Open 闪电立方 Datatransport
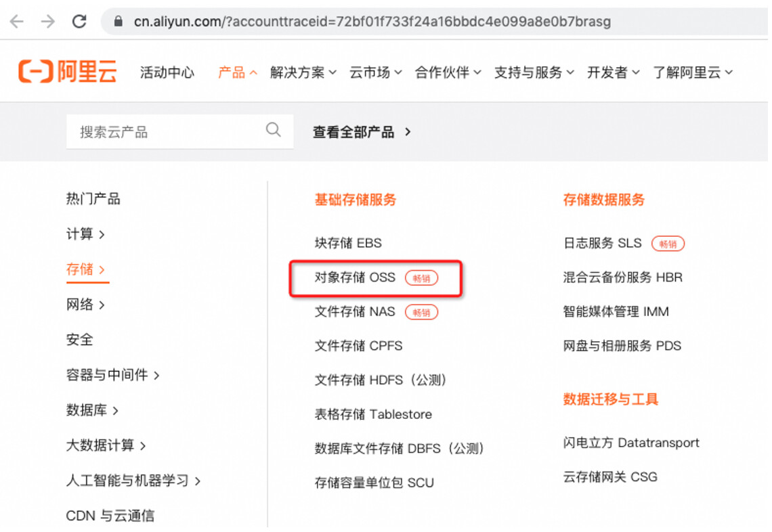The image size is (772, 532). click(x=631, y=443)
